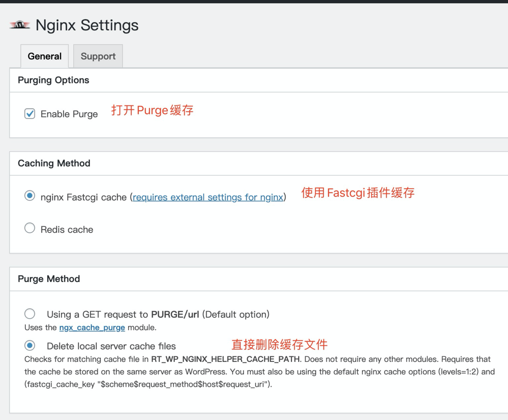
Task: Select nginx Fastcgi cache radio option
Action: point(29,196)
